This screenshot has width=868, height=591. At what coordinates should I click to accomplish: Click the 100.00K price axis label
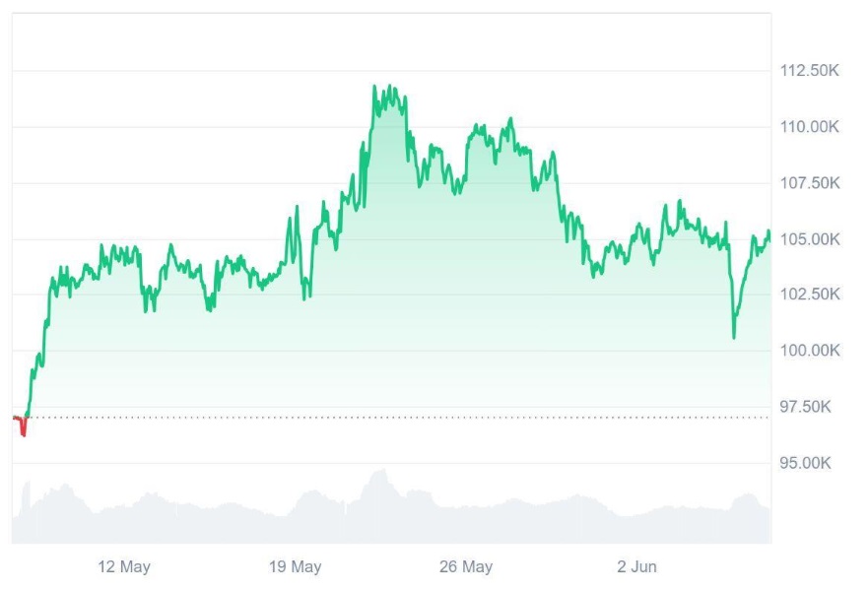(x=809, y=351)
